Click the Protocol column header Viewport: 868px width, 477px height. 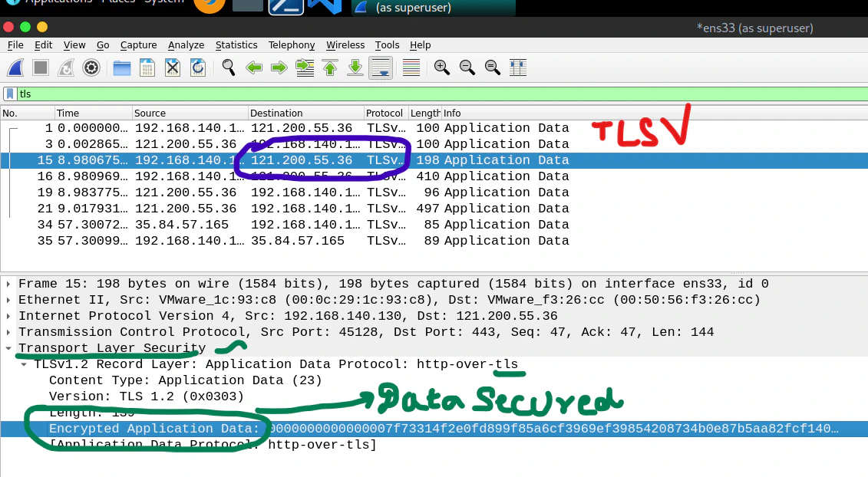tap(384, 113)
